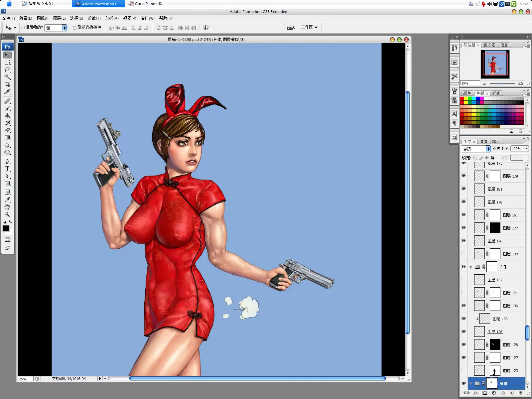
Task: Open opacity slider arrow in Layers
Action: [x=526, y=149]
